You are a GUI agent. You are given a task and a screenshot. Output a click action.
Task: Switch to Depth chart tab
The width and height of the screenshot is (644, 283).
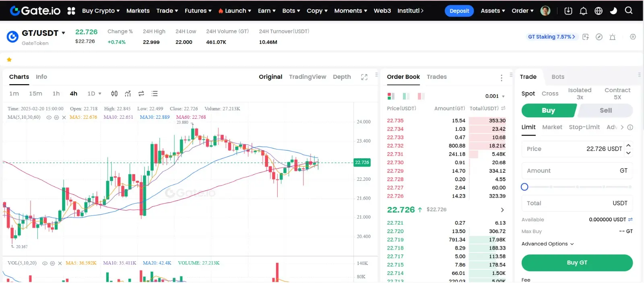tap(342, 77)
